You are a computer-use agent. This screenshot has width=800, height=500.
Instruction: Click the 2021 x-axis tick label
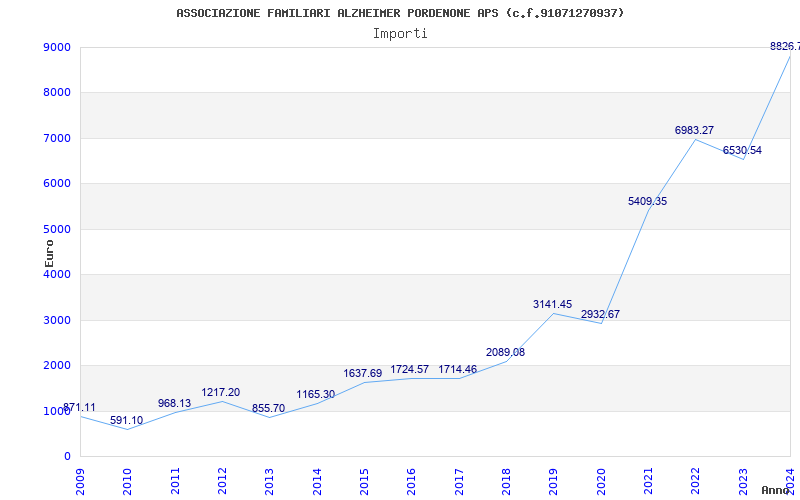coord(648,481)
